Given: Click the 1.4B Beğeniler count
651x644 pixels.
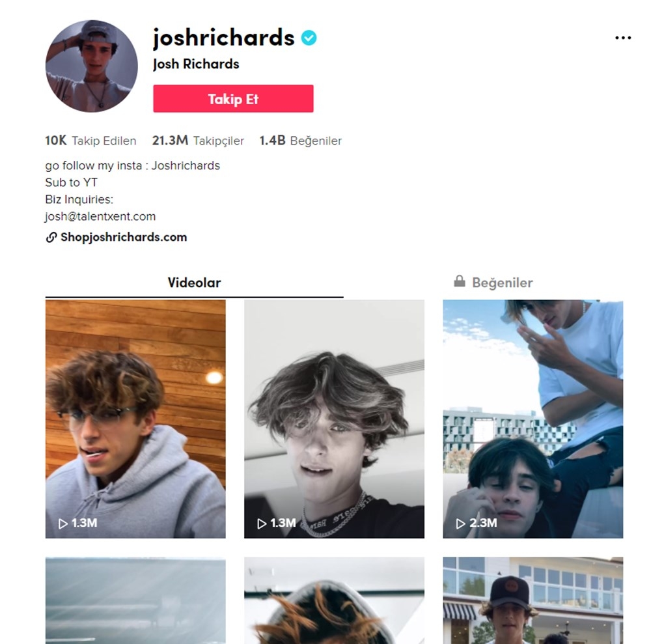Looking at the screenshot, I should click(301, 141).
